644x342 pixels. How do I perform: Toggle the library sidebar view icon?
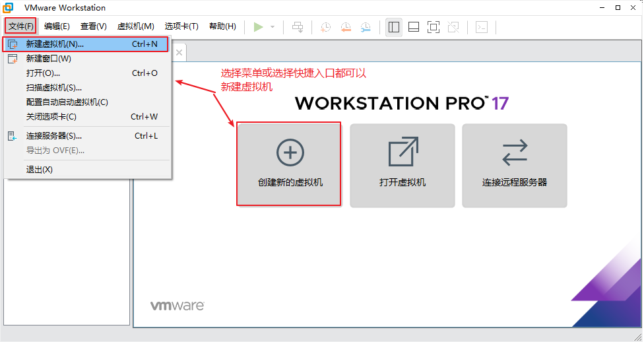click(393, 27)
